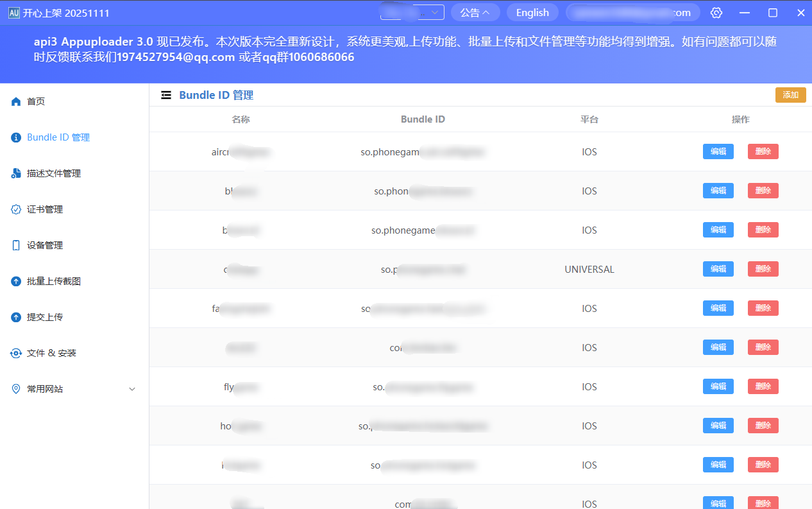Click the UNIVERSAL platform cell
The width and height of the screenshot is (812, 509).
point(589,270)
